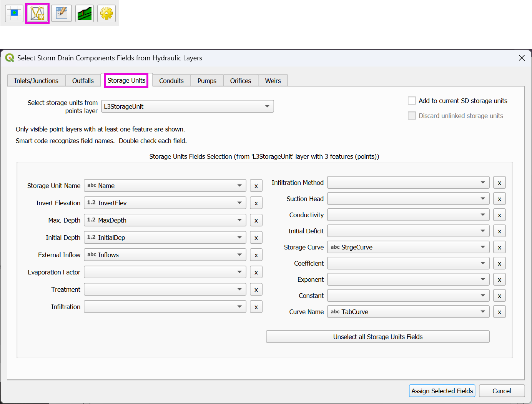
Task: Clear the Storage Unit Name field with x
Action: coord(256,186)
